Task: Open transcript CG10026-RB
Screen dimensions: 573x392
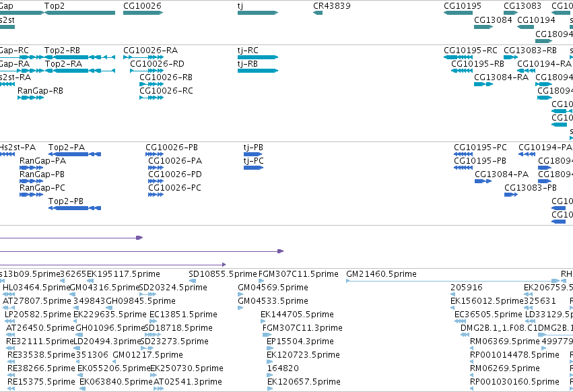Action: click(166, 77)
